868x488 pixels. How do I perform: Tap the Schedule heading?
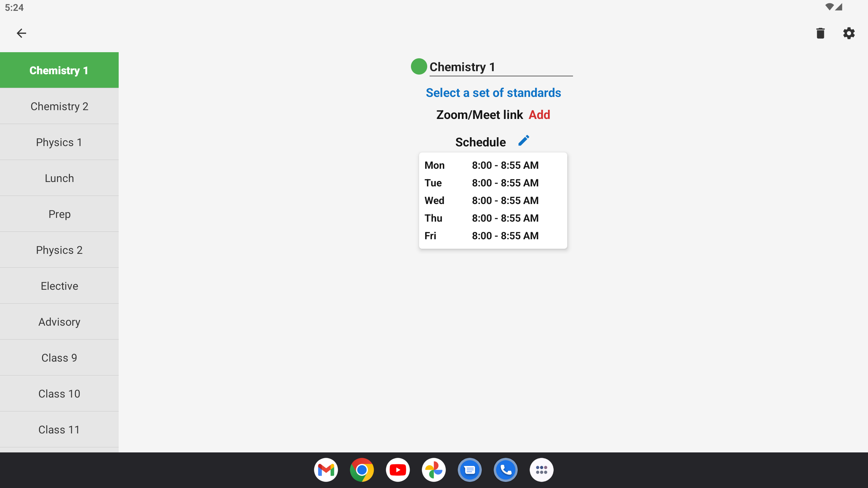pos(480,142)
